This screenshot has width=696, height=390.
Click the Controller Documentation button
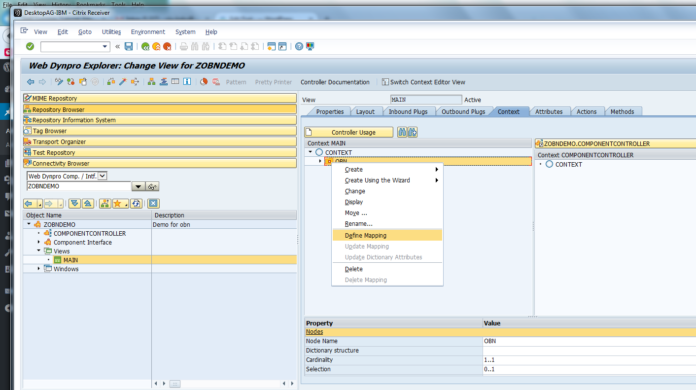click(x=335, y=82)
